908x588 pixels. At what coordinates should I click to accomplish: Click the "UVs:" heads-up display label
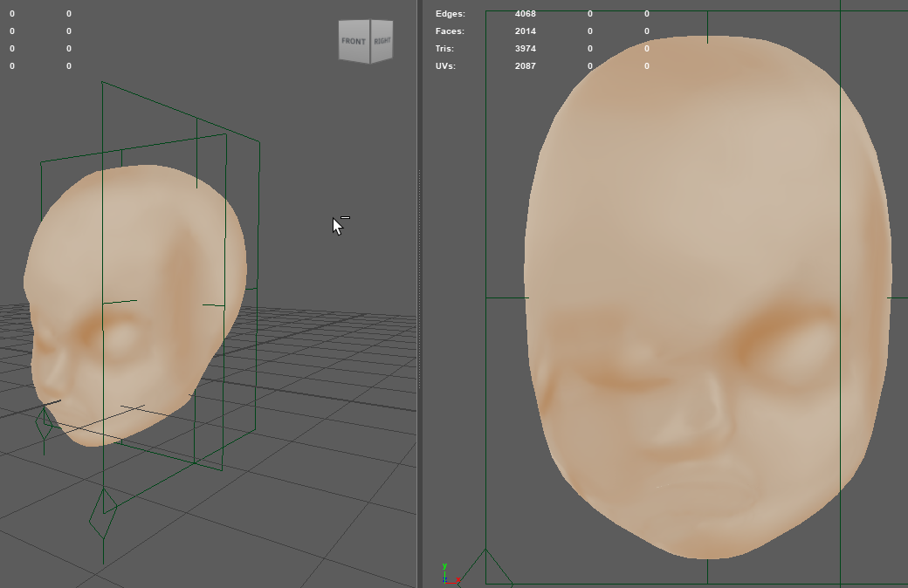[x=445, y=65]
